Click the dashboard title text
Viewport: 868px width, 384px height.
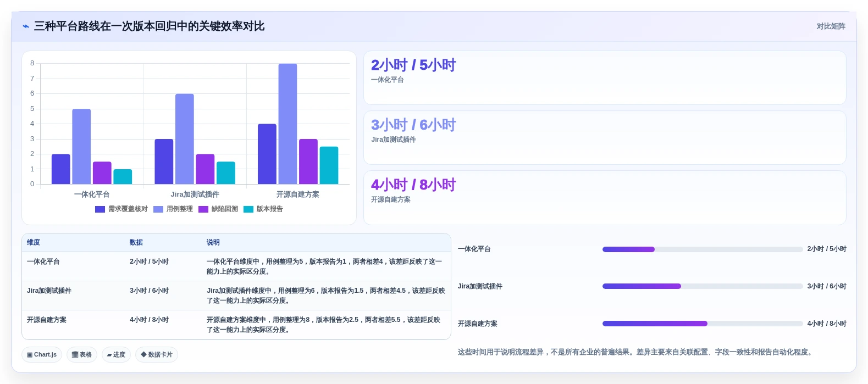[x=150, y=26]
